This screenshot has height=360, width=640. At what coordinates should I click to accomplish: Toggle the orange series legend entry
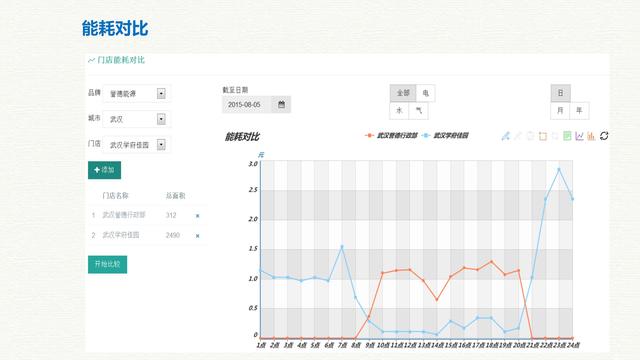(x=391, y=136)
